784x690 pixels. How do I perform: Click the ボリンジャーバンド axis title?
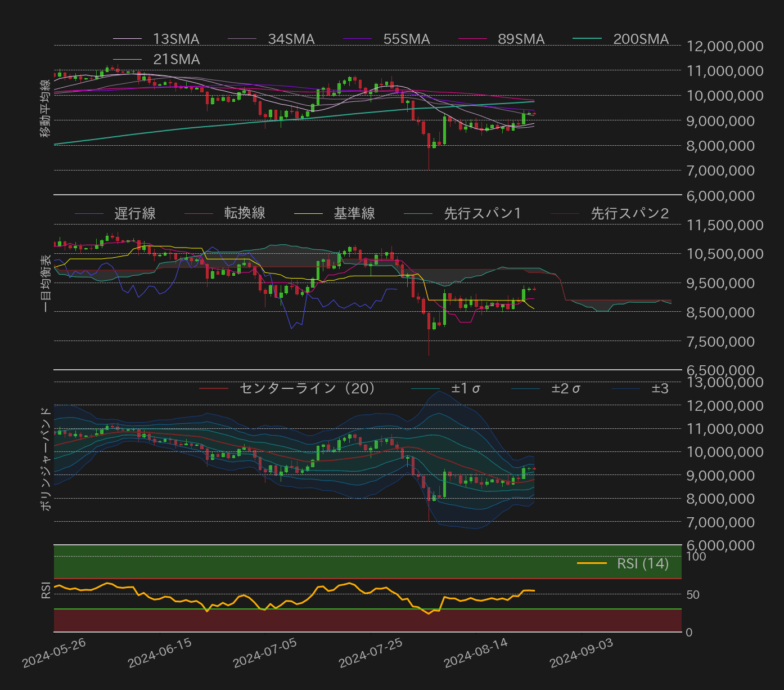(45, 459)
